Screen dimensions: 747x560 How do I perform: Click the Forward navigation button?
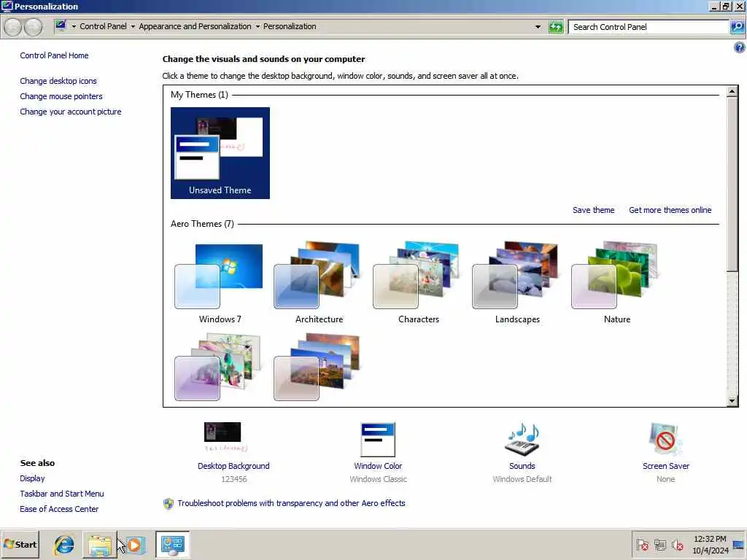point(33,27)
